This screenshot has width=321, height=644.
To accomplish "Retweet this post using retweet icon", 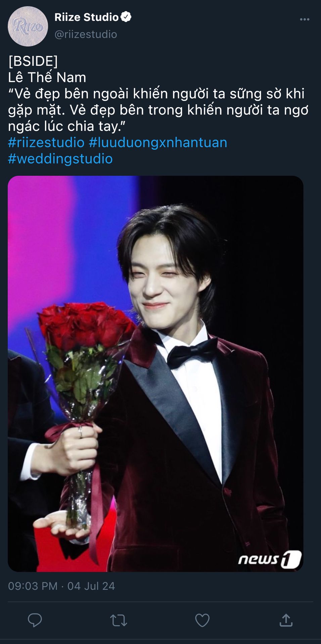I will click(119, 621).
